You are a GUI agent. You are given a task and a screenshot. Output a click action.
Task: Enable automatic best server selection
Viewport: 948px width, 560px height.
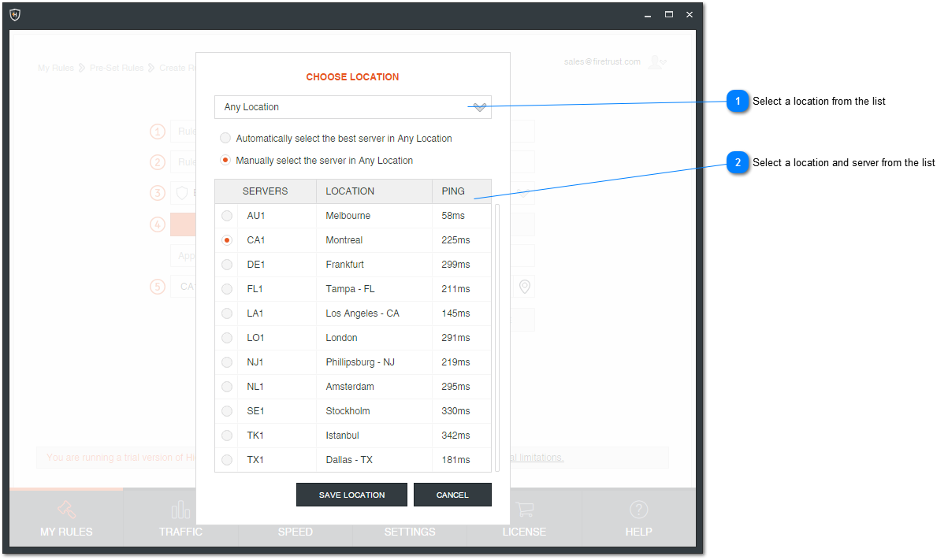(225, 139)
